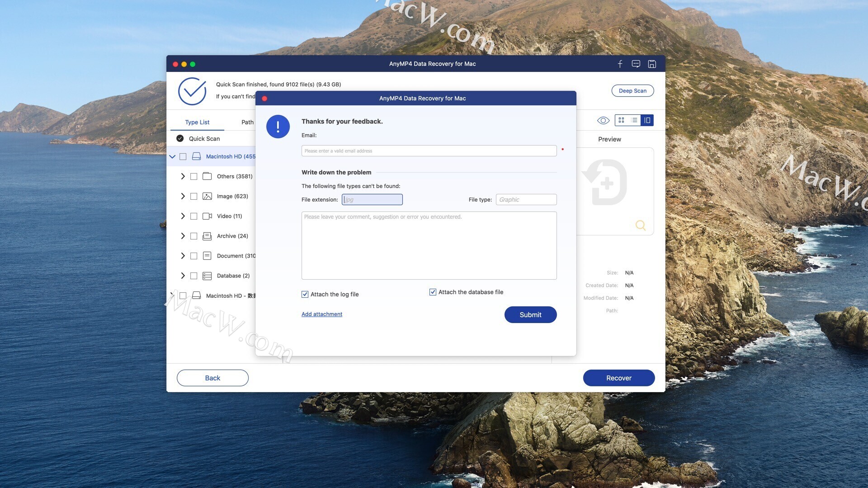Expand the Archive (24) node
The image size is (868, 488).
click(x=183, y=236)
